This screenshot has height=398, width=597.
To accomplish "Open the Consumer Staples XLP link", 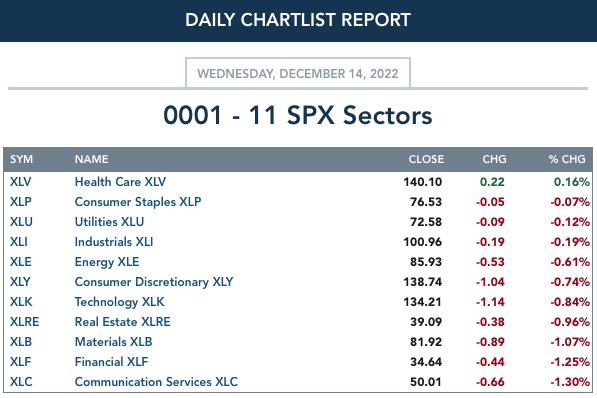I will [138, 201].
